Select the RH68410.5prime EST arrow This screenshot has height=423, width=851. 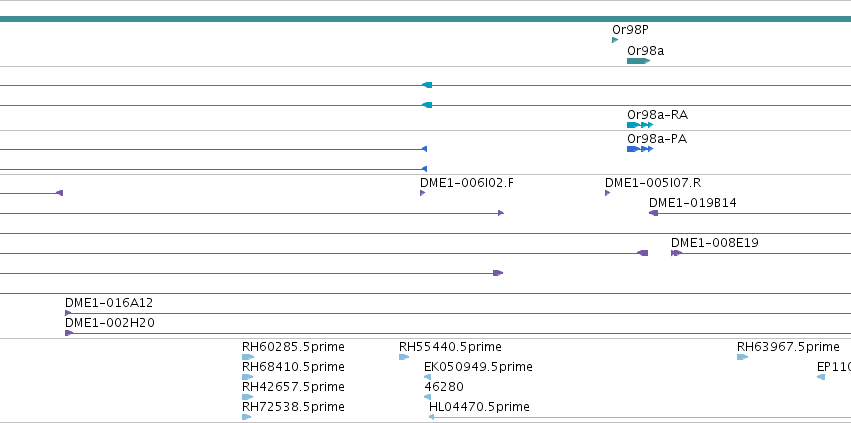247,377
